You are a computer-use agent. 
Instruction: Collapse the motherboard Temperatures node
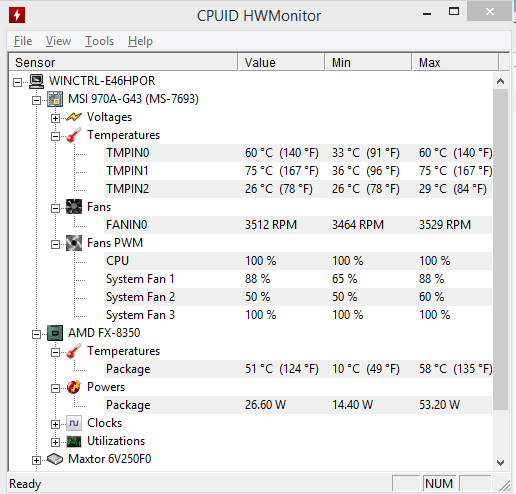[x=55, y=136]
